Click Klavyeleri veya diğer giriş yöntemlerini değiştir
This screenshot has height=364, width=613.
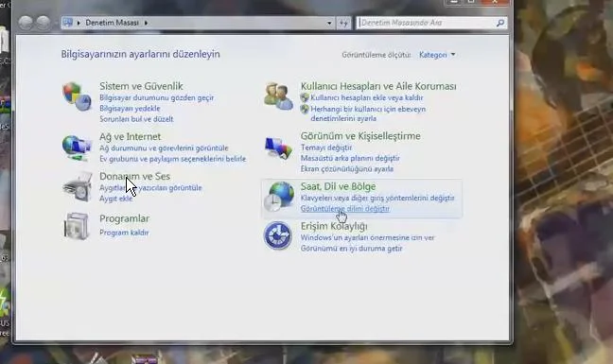pyautogui.click(x=377, y=198)
